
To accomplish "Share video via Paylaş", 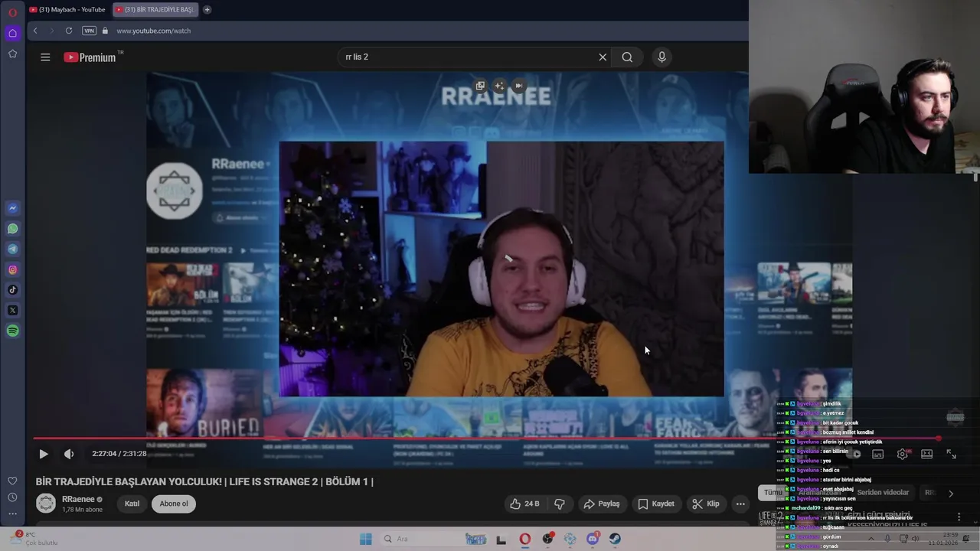I will pos(602,504).
